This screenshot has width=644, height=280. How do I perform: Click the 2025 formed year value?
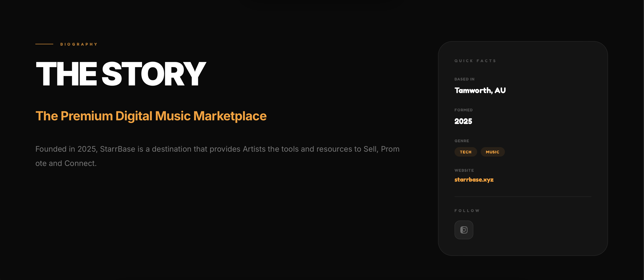click(463, 121)
